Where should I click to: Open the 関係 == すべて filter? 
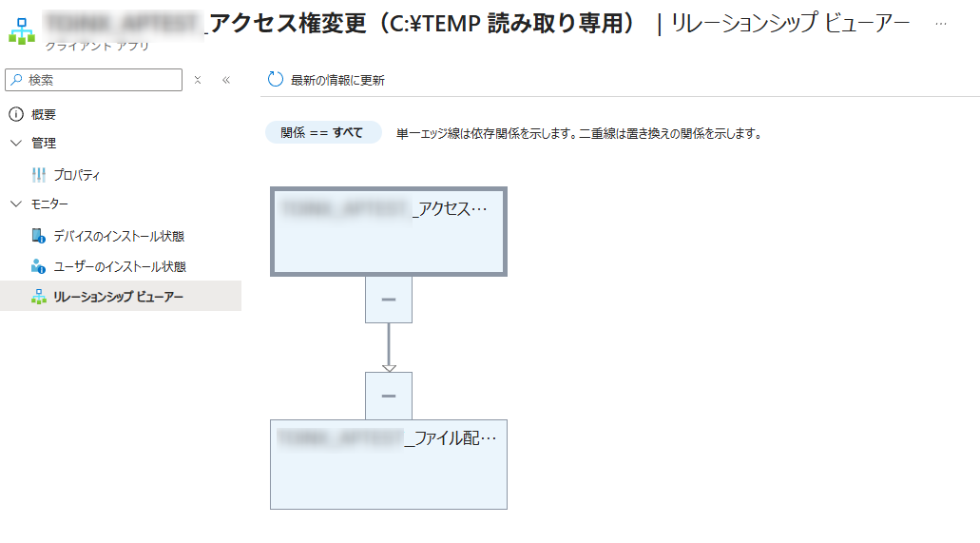click(x=322, y=133)
